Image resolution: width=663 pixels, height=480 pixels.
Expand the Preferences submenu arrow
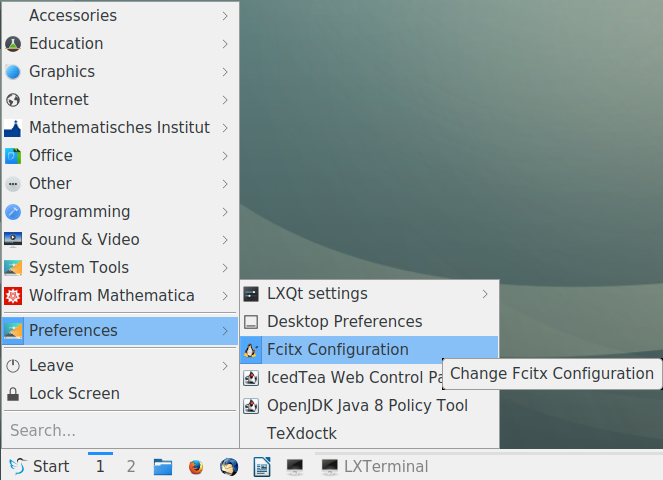point(225,331)
